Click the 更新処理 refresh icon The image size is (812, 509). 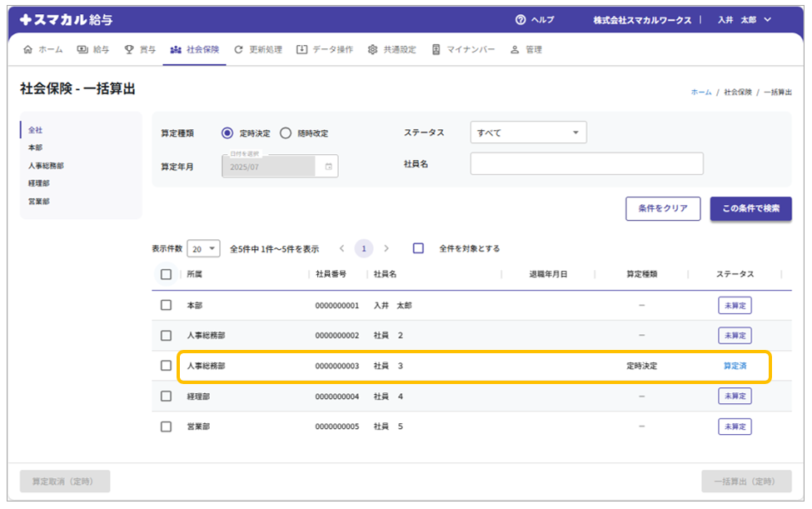(x=239, y=50)
